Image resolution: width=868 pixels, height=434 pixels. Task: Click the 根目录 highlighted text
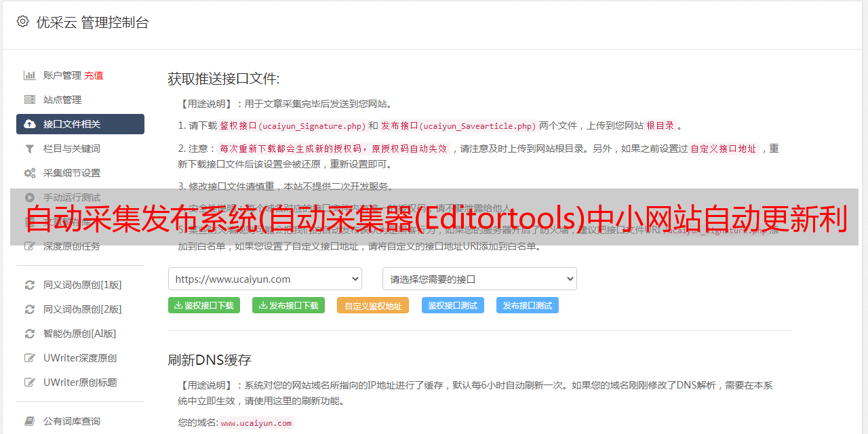pyautogui.click(x=660, y=125)
